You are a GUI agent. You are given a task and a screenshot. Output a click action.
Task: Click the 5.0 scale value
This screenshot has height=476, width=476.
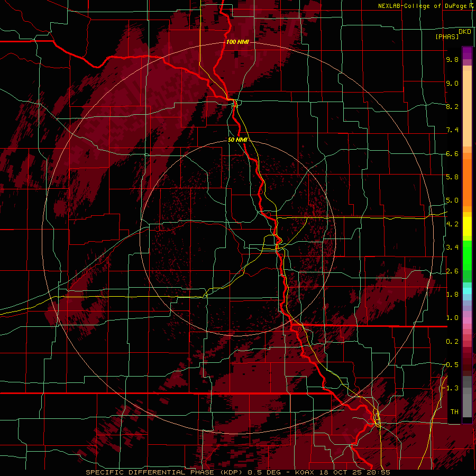452,200
